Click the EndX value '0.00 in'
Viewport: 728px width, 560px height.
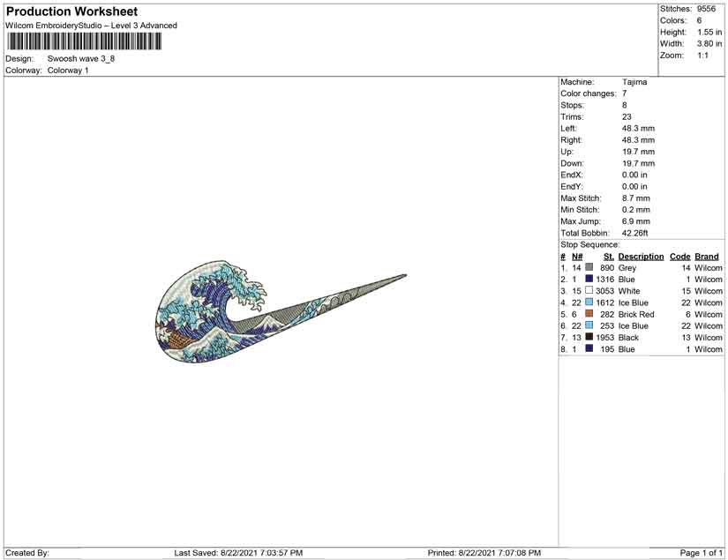(x=634, y=175)
